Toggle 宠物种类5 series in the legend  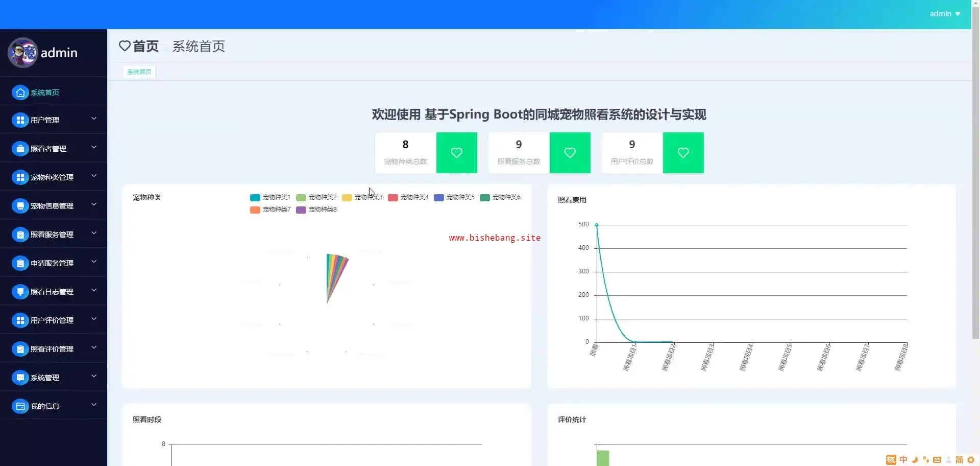tap(454, 197)
